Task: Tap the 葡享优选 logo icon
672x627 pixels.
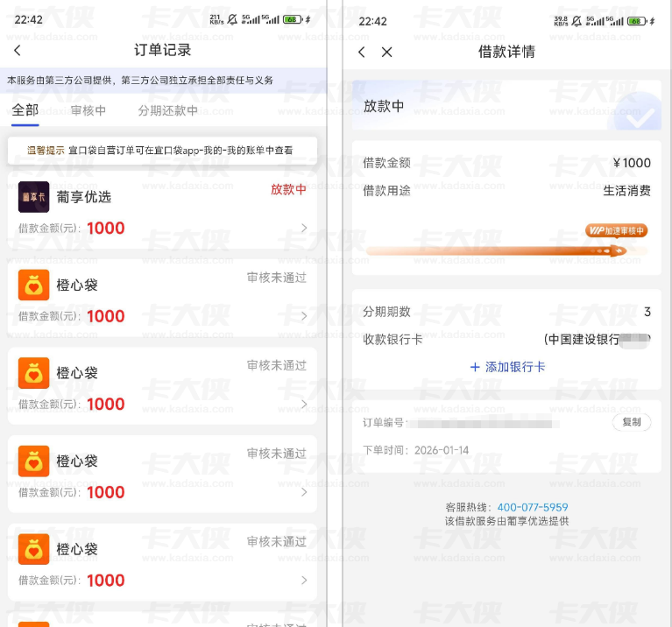Action: (33, 197)
